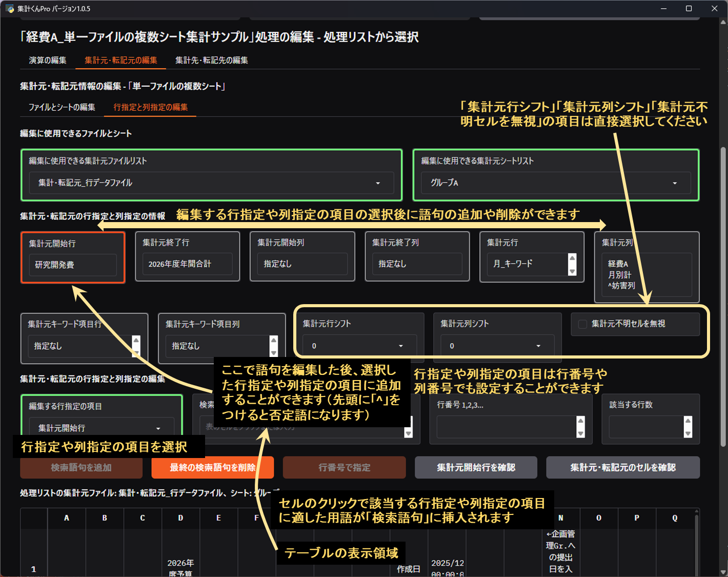Expand 集計元列シフト dropdown
The height and width of the screenshot is (577, 728).
click(497, 346)
